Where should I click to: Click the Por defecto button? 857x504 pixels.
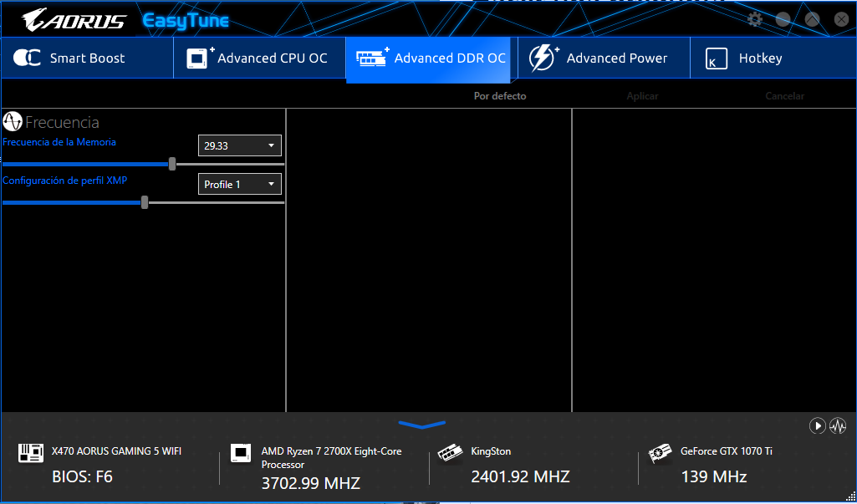click(x=500, y=96)
